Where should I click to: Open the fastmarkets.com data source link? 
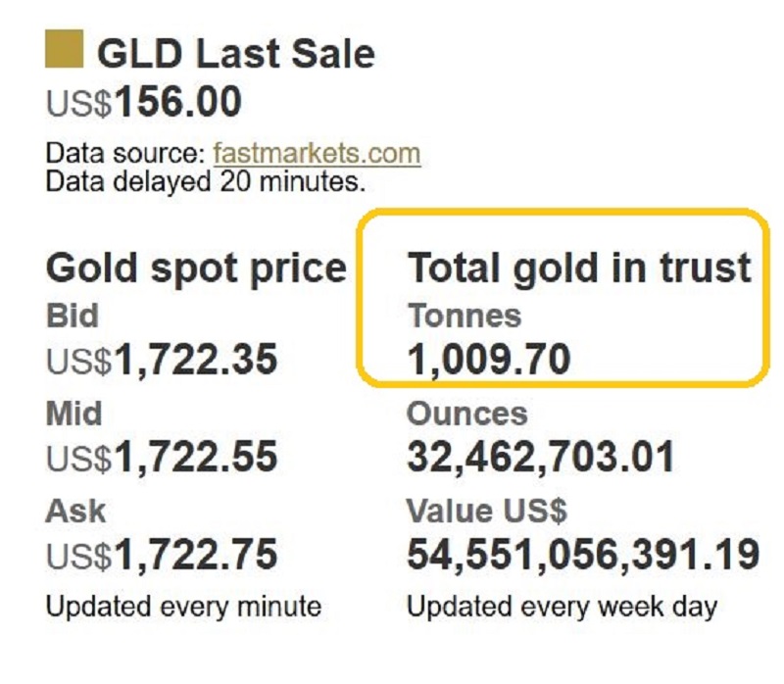point(317,153)
